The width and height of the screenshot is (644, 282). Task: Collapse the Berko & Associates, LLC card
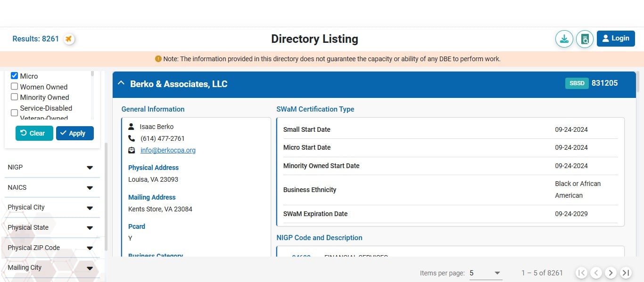pyautogui.click(x=121, y=83)
